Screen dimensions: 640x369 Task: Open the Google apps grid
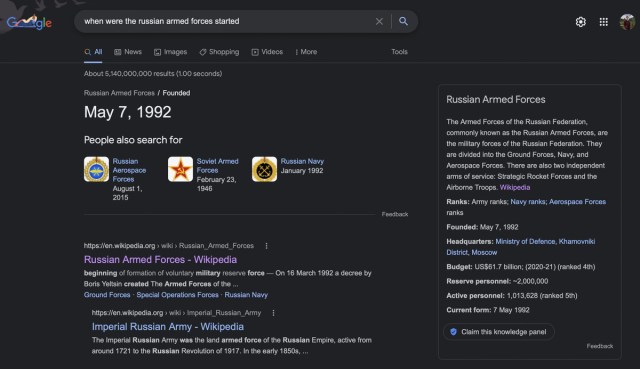(x=603, y=22)
